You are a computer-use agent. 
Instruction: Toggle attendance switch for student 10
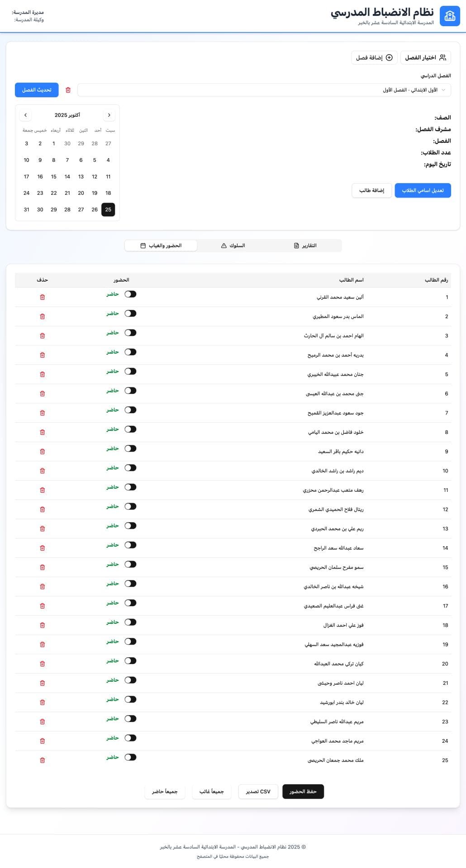(x=130, y=468)
